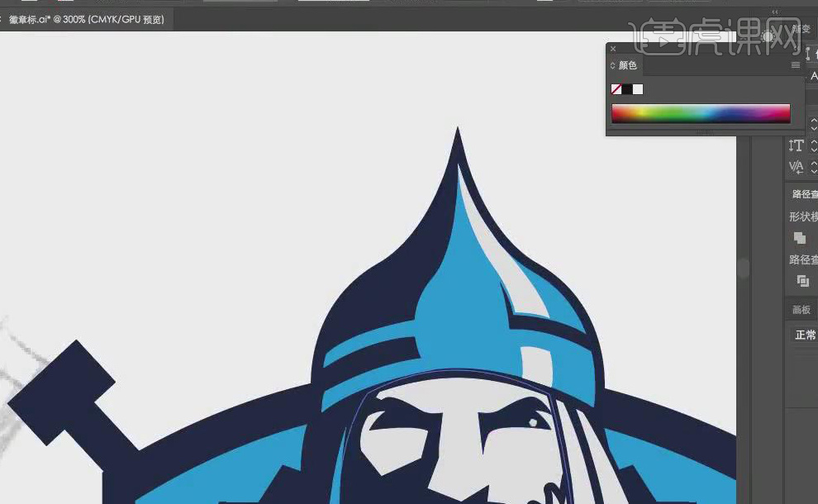Close the floating 颜色 color panel
Screen dimensions: 818x504
613,49
